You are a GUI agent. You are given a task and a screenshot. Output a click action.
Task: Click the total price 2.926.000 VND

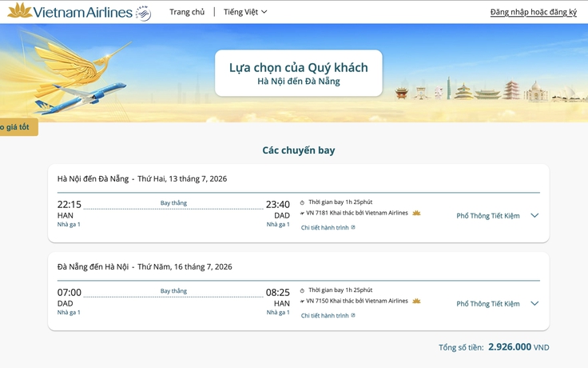[x=518, y=346]
